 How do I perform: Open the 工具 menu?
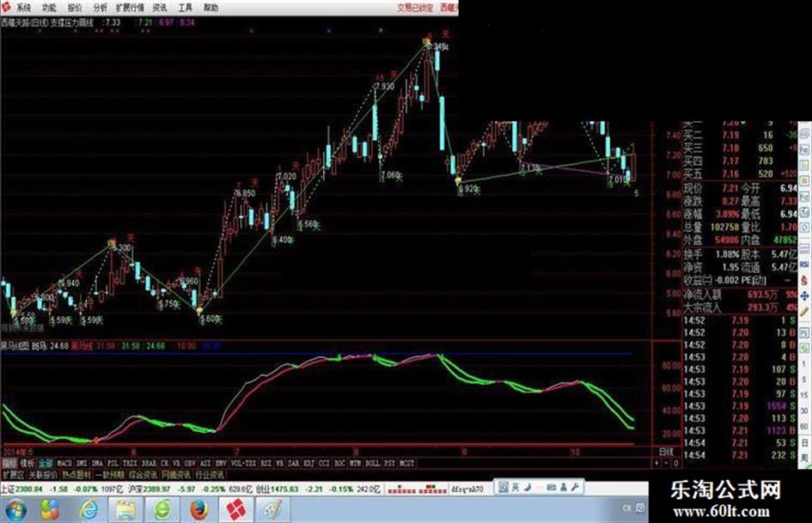point(185,8)
